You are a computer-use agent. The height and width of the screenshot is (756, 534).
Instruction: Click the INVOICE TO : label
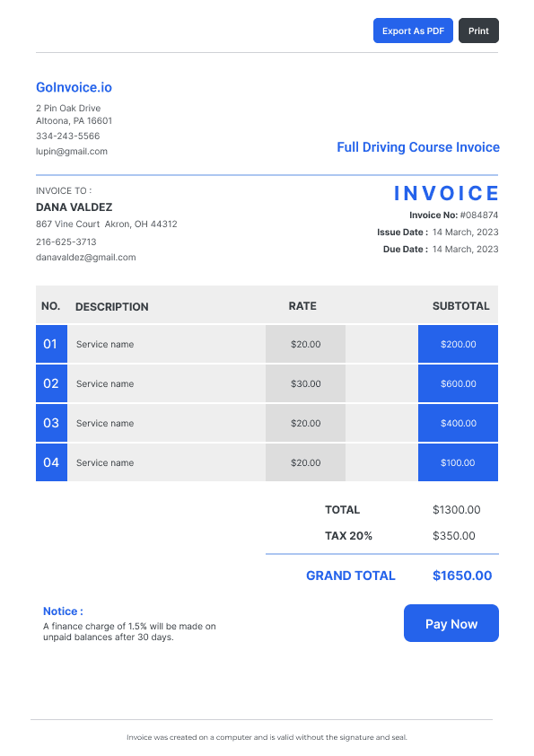64,191
